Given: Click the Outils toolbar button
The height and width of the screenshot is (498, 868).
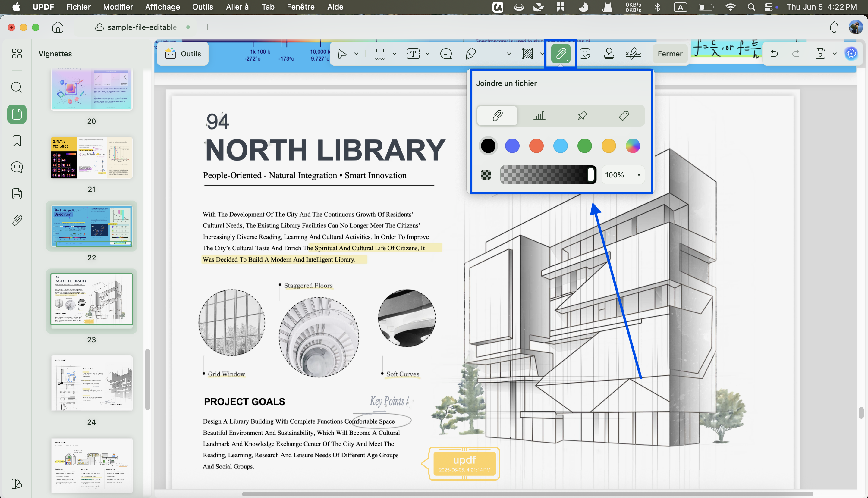Looking at the screenshot, I should pyautogui.click(x=183, y=54).
